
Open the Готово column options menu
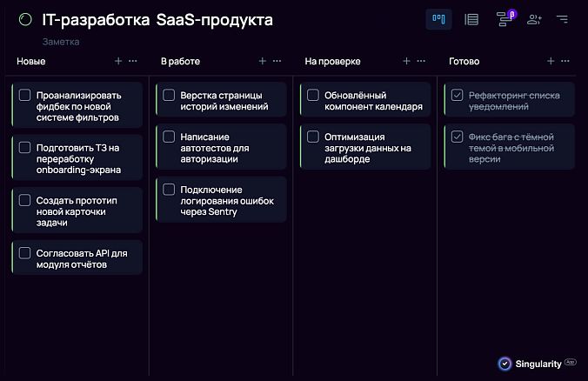click(x=565, y=62)
